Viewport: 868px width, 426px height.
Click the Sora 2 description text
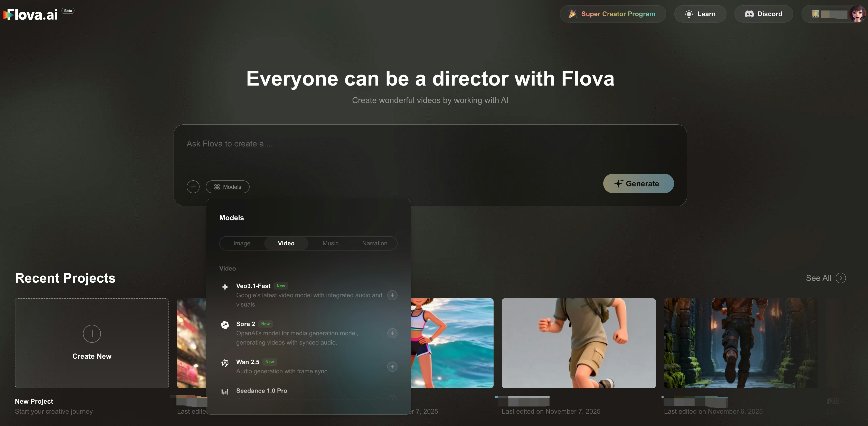pos(297,338)
